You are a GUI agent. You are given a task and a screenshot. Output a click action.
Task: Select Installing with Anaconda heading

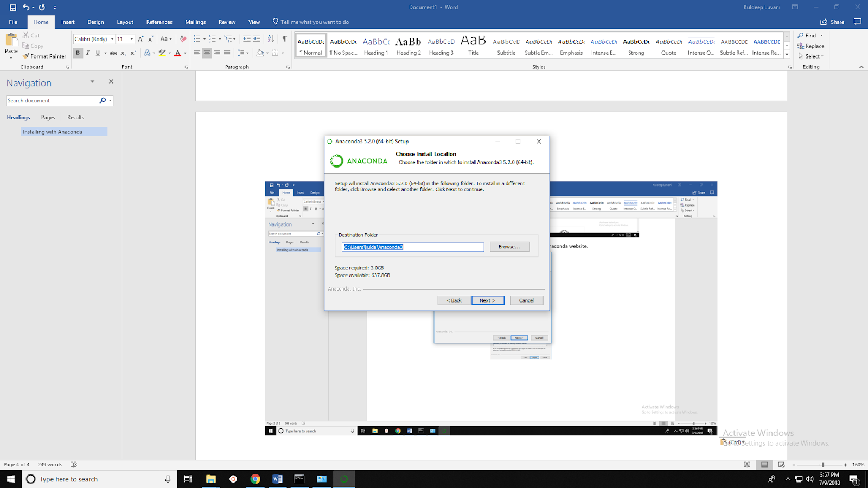[x=64, y=132]
